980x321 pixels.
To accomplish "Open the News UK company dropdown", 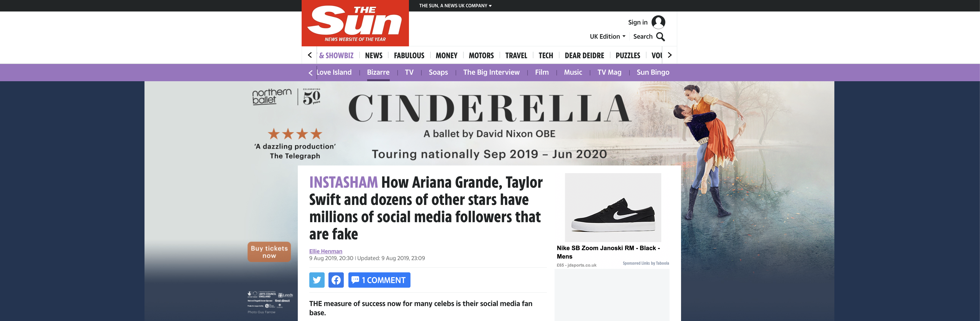I will click(455, 6).
